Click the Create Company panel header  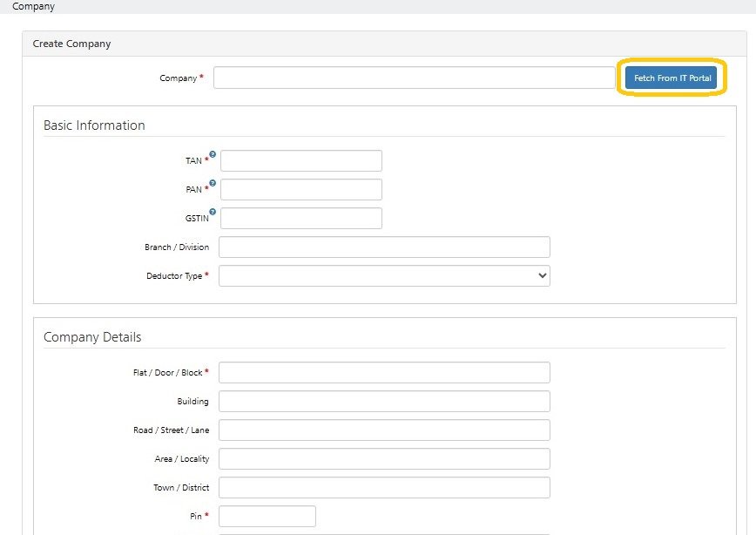72,43
